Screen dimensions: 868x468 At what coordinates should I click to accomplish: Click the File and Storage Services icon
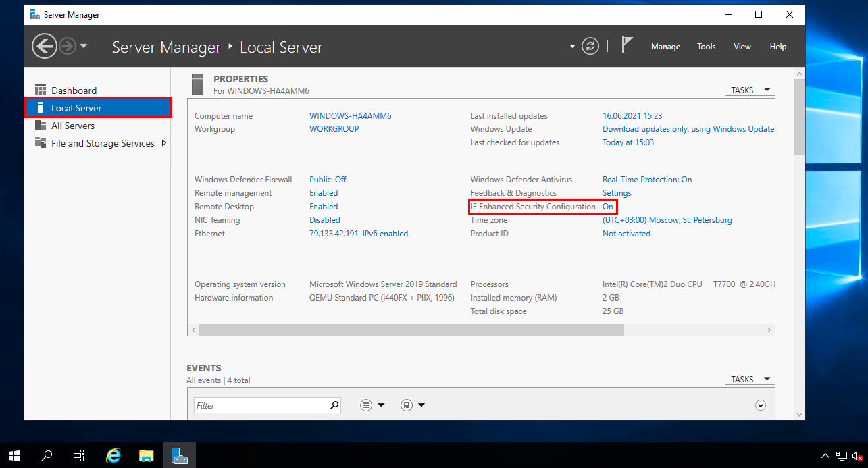pos(40,143)
